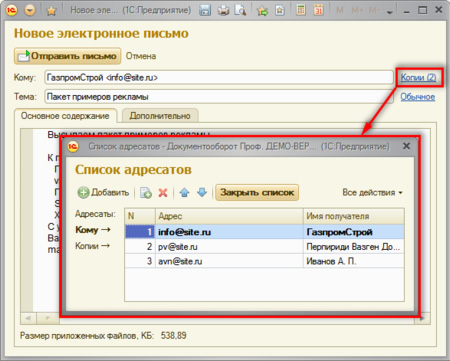450x361 pixels.
Task: Open print preview magnifier icon
Action: 240,11
